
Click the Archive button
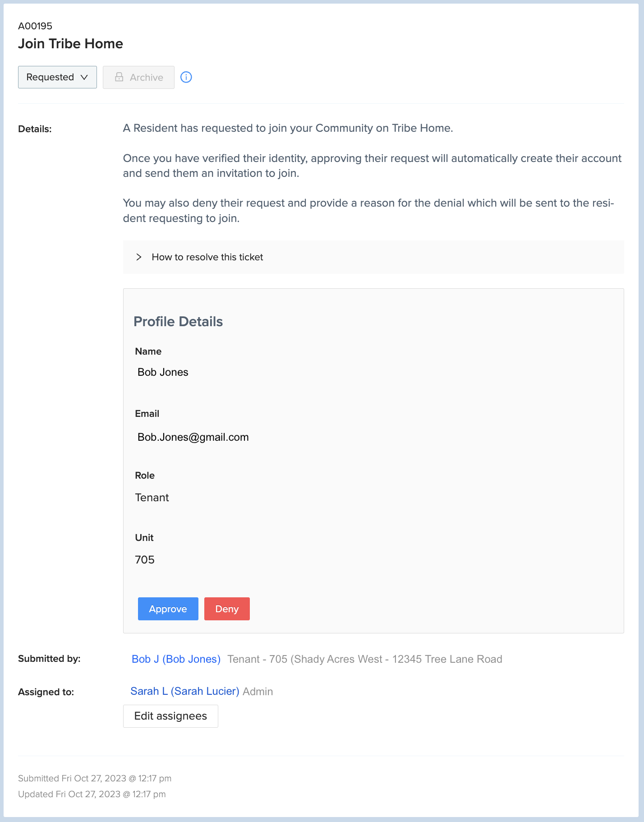138,77
